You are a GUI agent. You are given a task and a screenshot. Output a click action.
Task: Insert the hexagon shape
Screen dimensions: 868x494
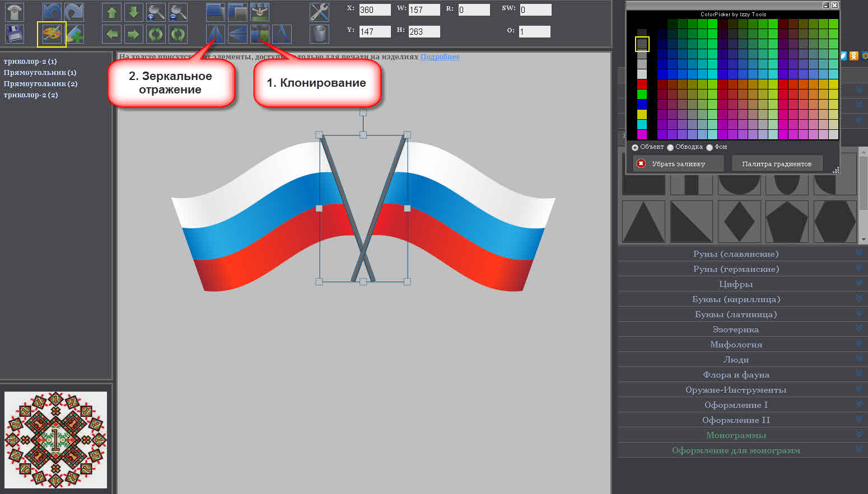[835, 222]
